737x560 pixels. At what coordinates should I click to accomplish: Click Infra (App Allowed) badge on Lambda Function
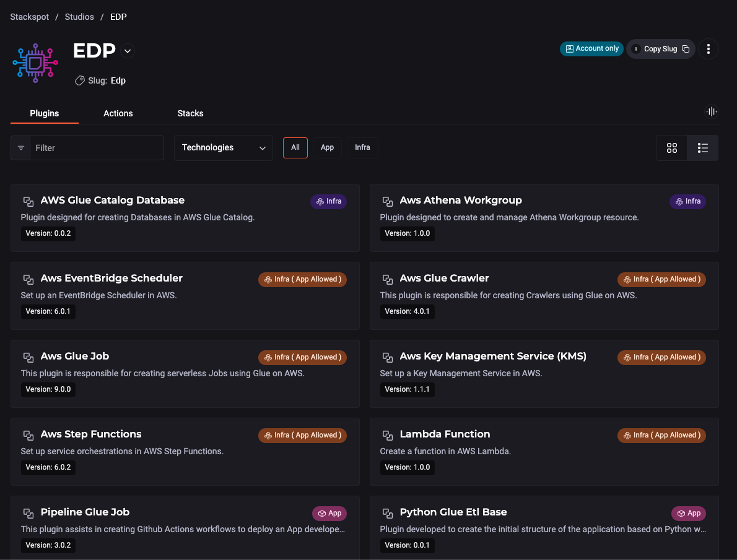[x=662, y=436]
